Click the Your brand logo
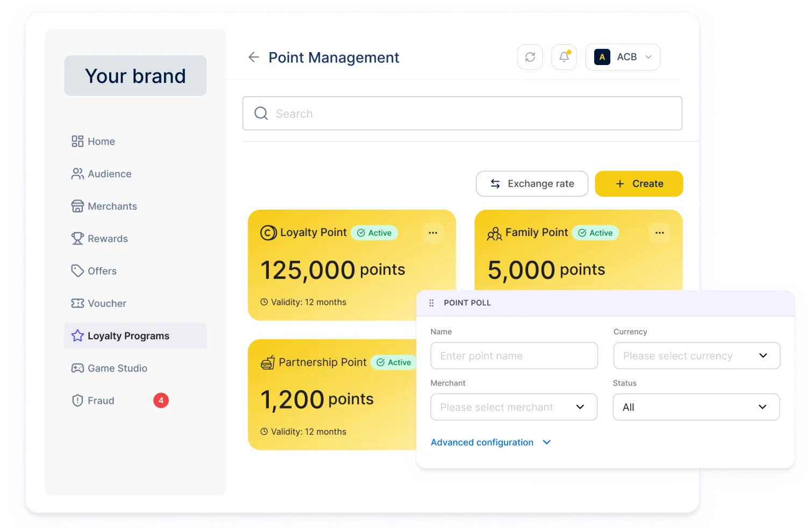This screenshot has height=529, width=812. point(136,76)
